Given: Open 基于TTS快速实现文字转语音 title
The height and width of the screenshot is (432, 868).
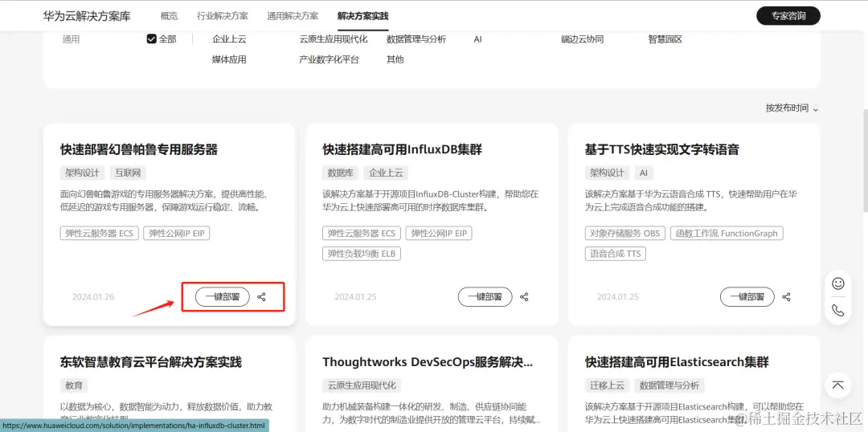Looking at the screenshot, I should pos(662,149).
